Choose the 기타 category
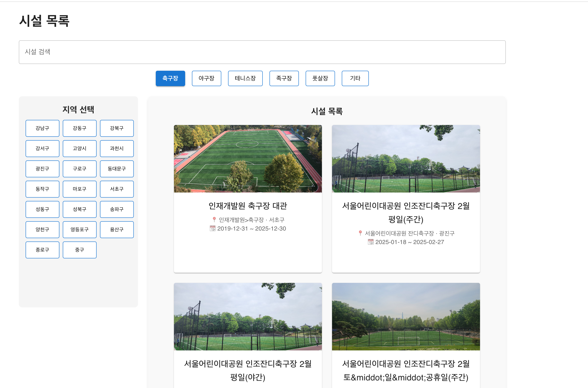 click(x=355, y=79)
